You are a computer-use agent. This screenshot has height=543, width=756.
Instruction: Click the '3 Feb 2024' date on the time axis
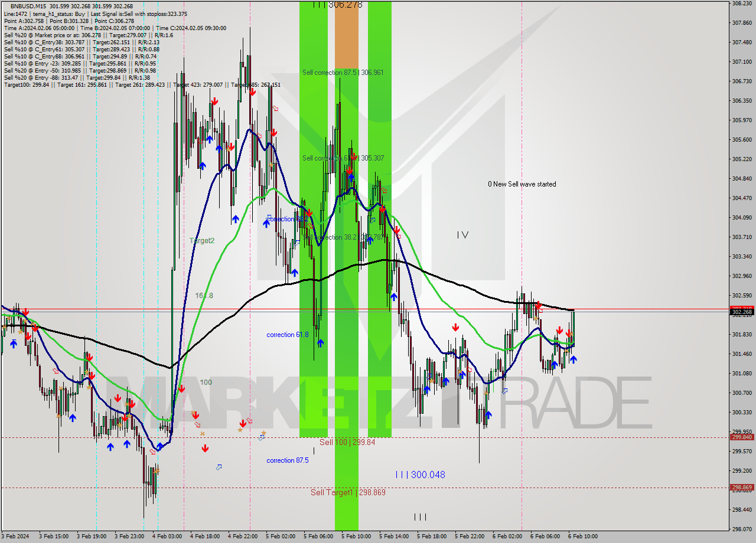(15, 537)
